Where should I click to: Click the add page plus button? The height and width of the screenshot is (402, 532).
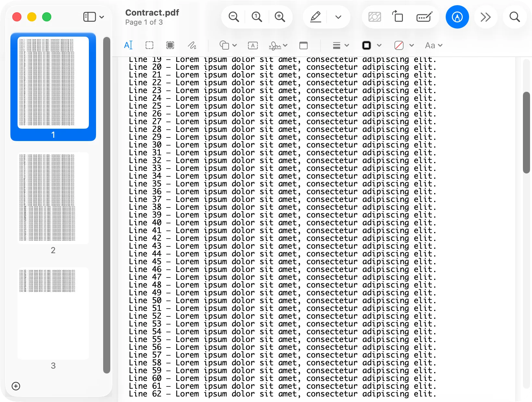(16, 386)
